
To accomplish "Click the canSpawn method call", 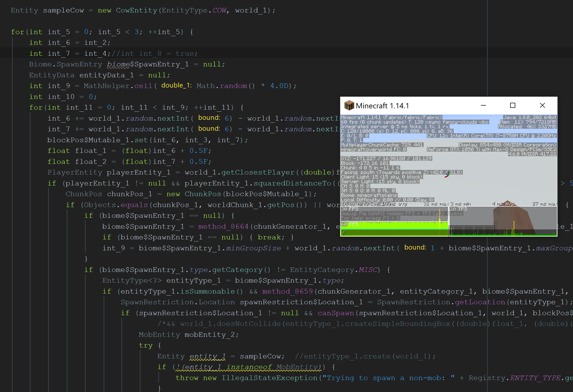I will pos(336,313).
